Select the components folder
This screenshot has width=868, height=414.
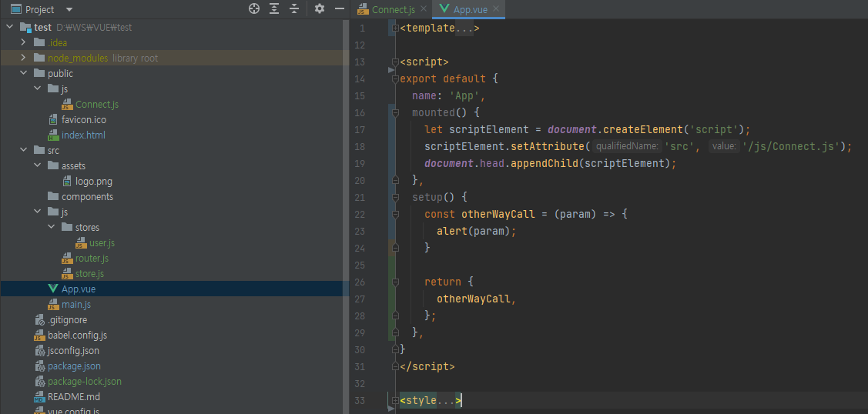click(87, 197)
